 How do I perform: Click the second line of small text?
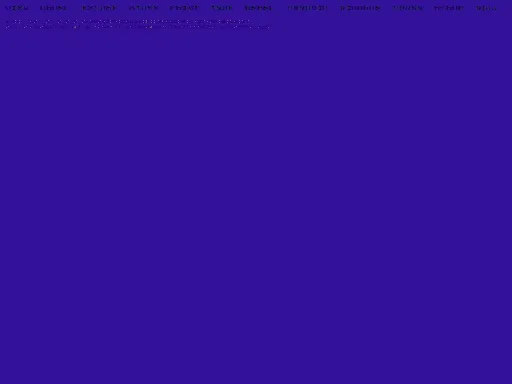[138, 26]
